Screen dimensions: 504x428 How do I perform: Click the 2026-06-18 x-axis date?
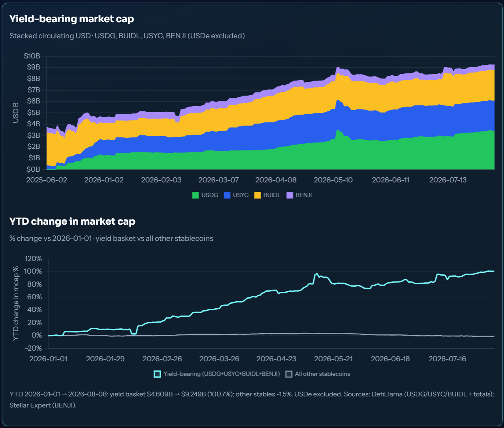point(390,359)
